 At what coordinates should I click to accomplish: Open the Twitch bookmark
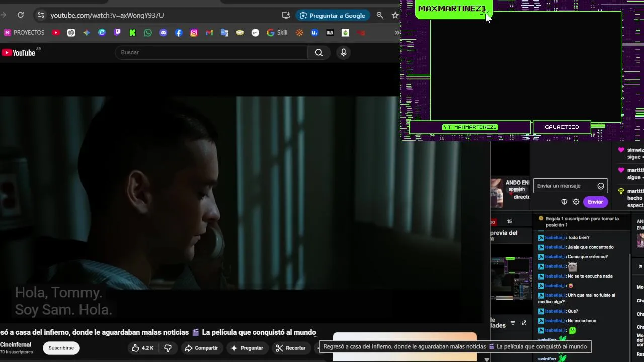coord(117,33)
